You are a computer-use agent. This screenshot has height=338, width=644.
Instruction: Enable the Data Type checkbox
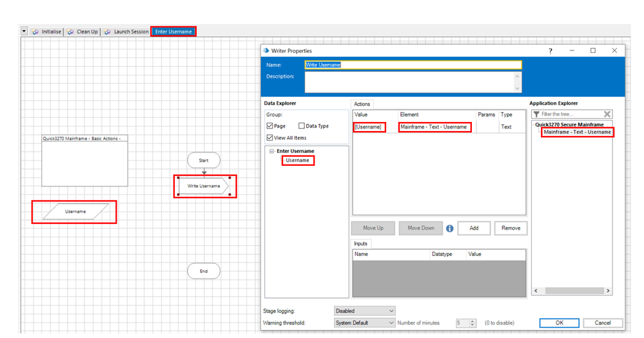[302, 126]
